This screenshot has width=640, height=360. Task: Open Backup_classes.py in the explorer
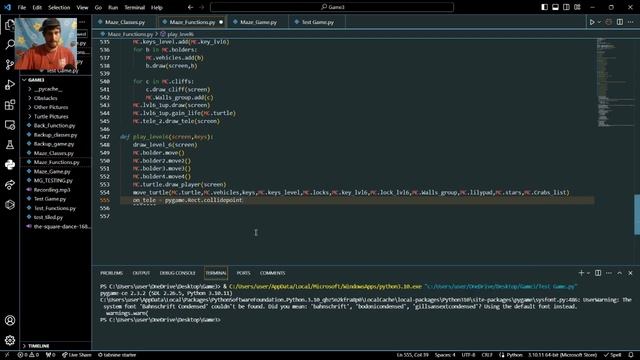point(55,135)
